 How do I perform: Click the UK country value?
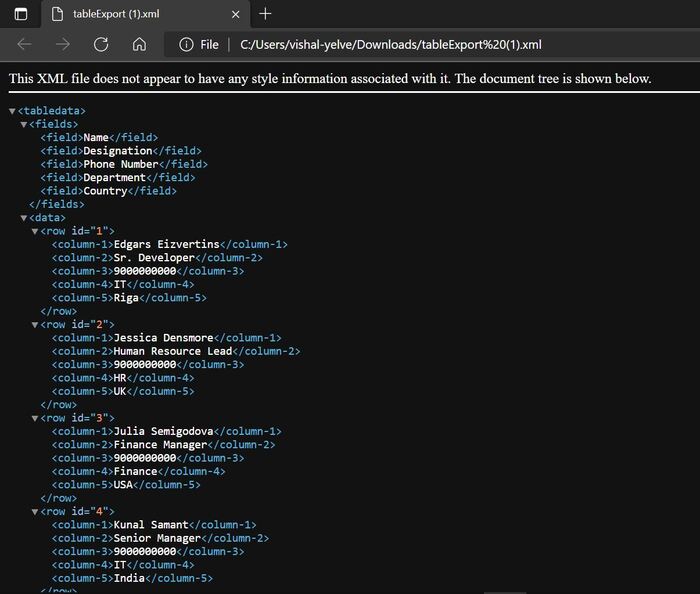coord(120,391)
